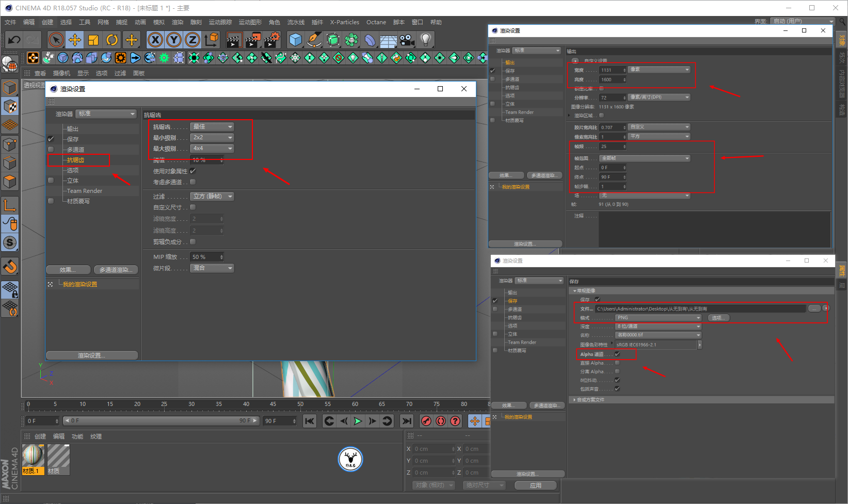Click the Undo arrow icon
848x504 pixels.
click(x=14, y=40)
